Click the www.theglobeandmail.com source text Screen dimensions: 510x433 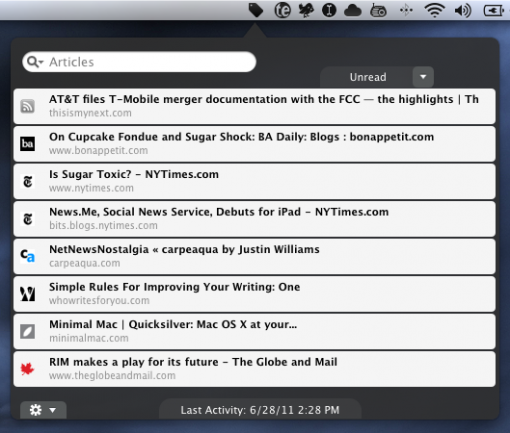point(112,376)
